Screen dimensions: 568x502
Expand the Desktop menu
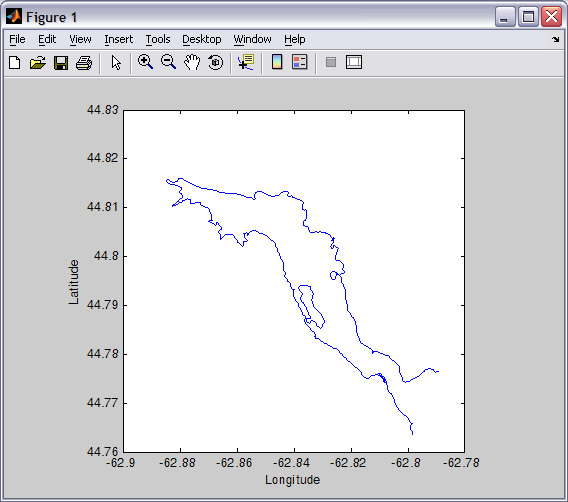201,39
